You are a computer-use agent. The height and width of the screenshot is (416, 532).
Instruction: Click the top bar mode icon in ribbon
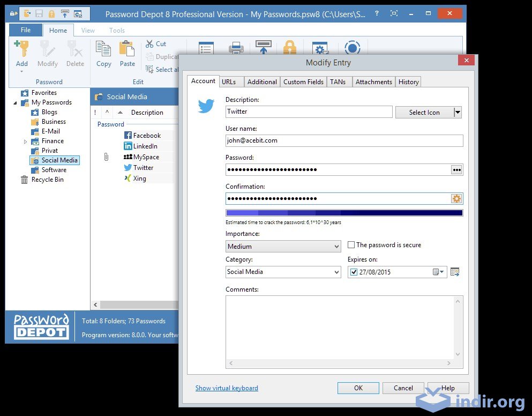263,48
